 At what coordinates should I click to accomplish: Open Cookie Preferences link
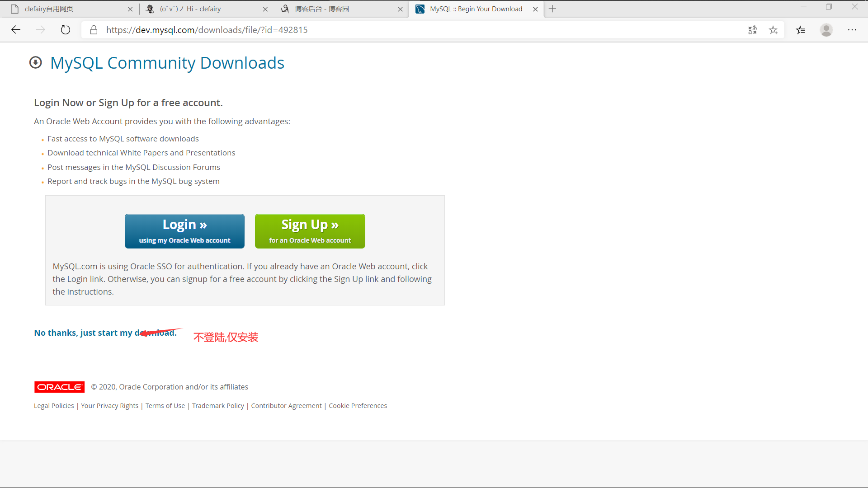(x=358, y=406)
